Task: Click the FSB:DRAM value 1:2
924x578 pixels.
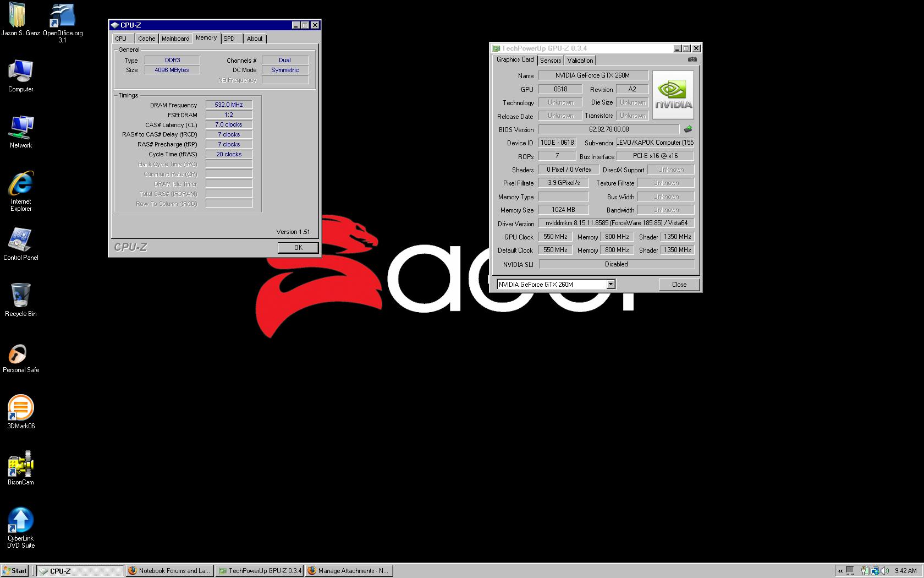Action: (x=229, y=114)
